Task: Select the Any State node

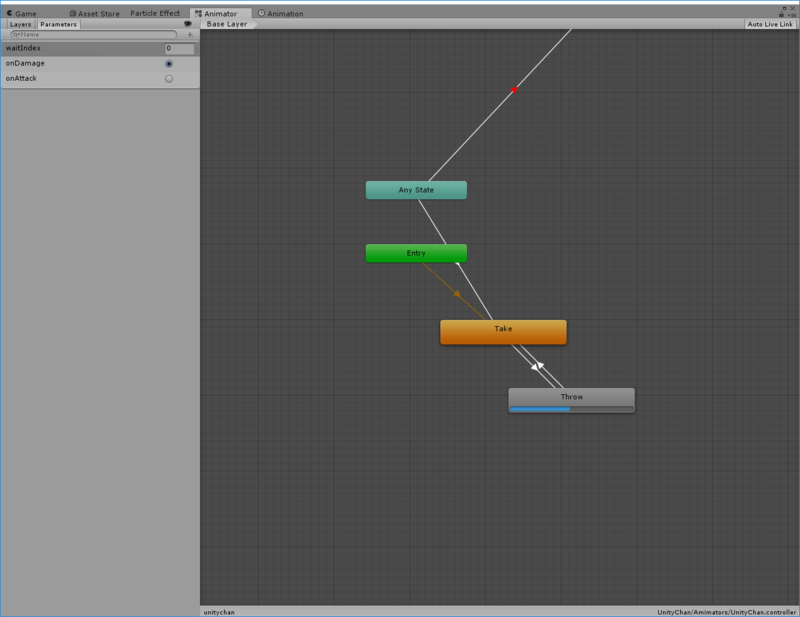Action: pyautogui.click(x=416, y=190)
